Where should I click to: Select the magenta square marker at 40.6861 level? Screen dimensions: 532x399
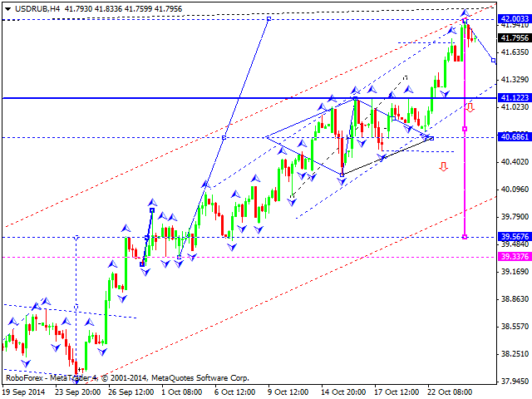point(465,129)
